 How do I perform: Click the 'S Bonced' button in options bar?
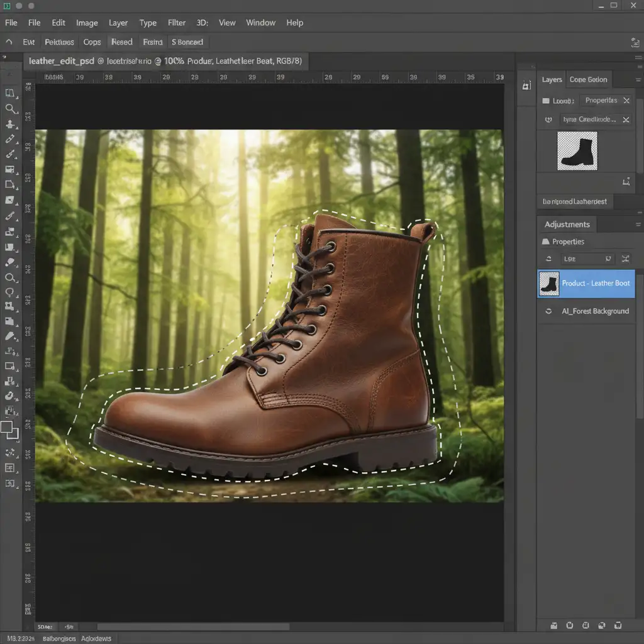(x=187, y=42)
